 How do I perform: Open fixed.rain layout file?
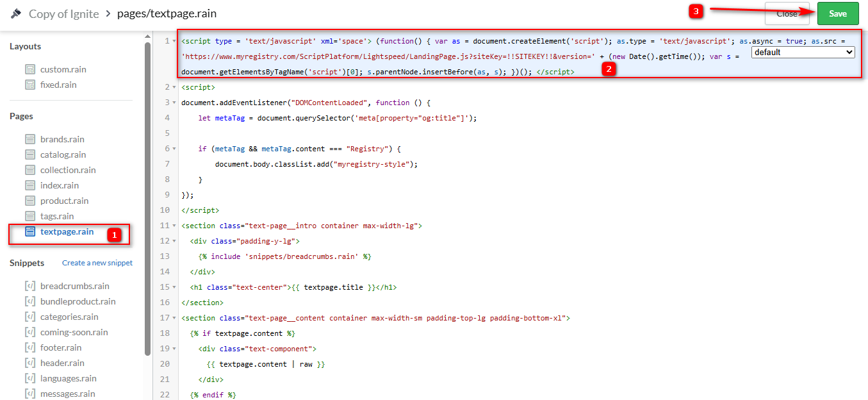tap(58, 85)
